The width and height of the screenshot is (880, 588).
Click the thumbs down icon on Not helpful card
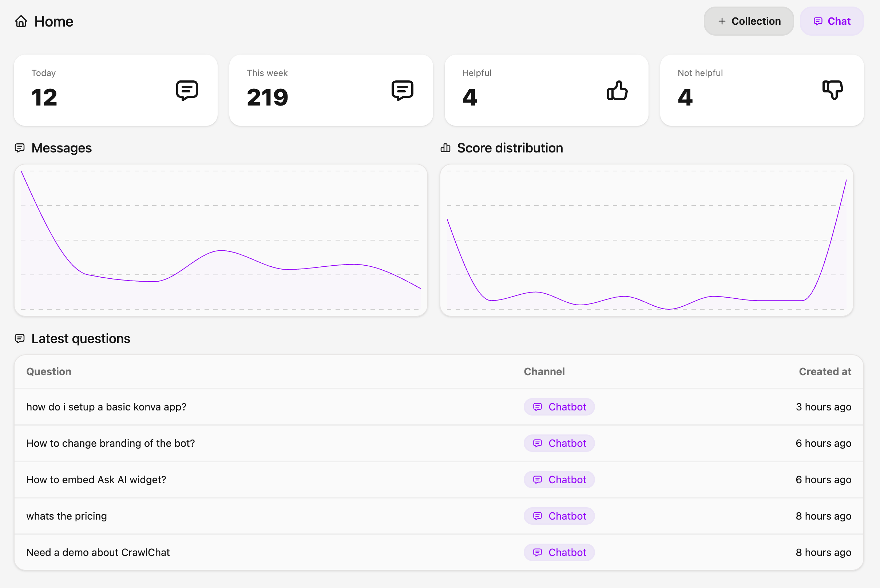point(832,90)
